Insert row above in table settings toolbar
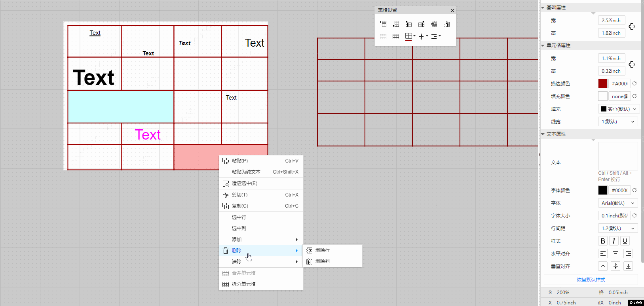This screenshot has width=644, height=306. pos(383,24)
